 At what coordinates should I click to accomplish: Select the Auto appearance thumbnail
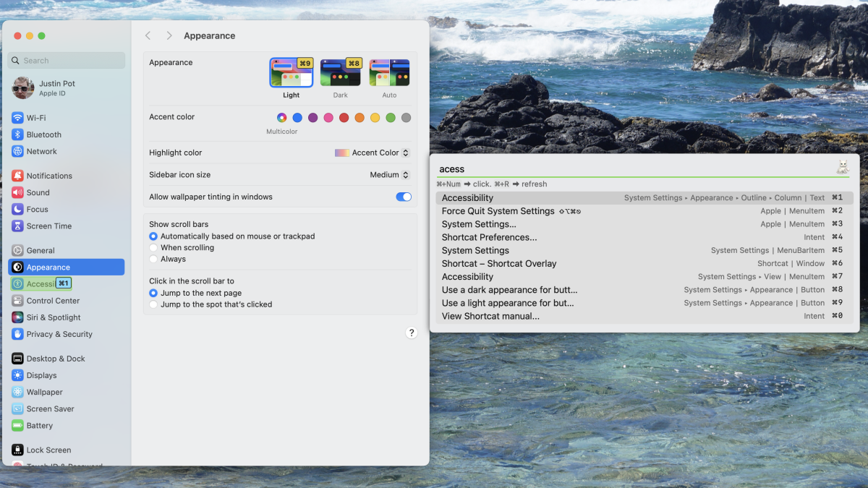pyautogui.click(x=389, y=72)
